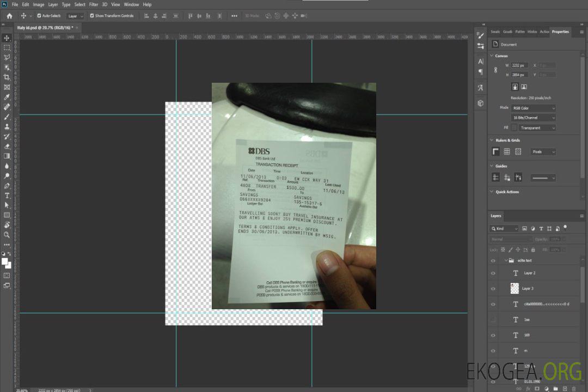Click the canvas width input field

tap(519, 65)
